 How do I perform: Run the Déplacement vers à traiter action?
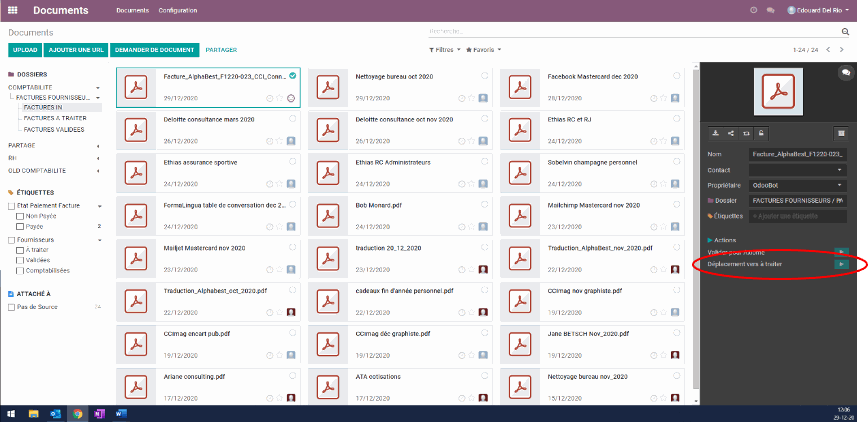pos(841,264)
